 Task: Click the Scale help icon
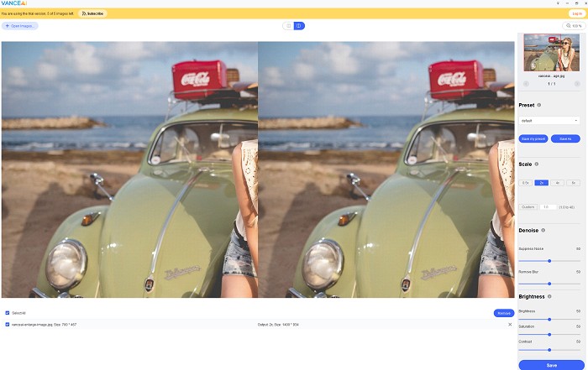[538, 164]
